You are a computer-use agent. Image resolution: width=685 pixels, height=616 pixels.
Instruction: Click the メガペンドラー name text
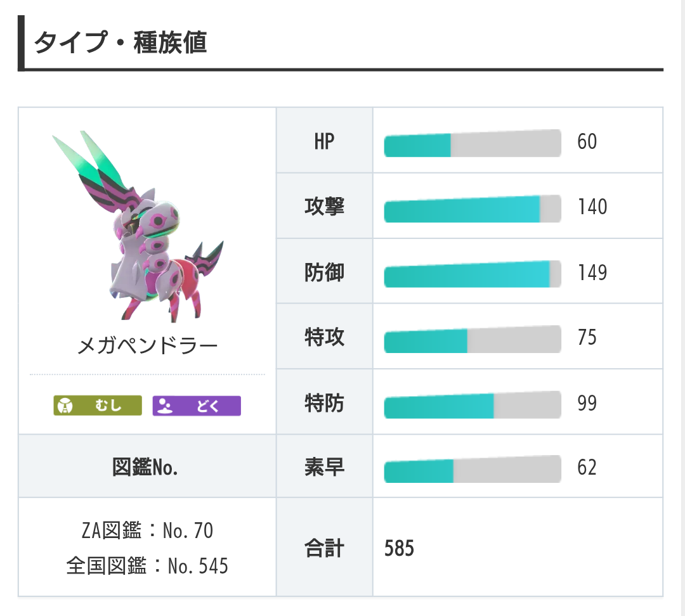tap(147, 346)
